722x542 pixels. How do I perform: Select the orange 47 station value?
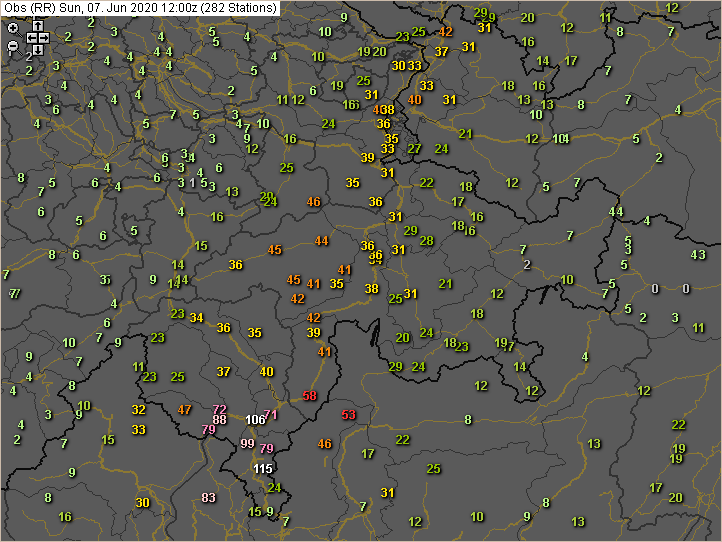click(x=185, y=409)
